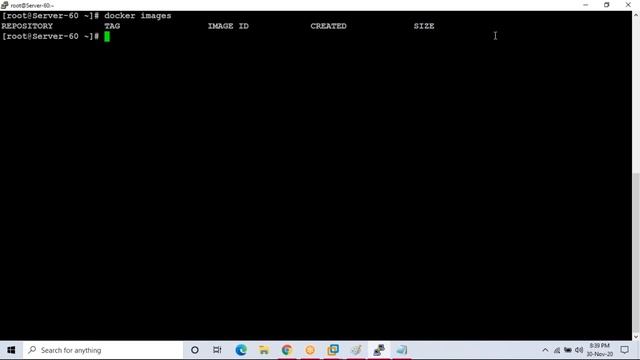Open the VirtualBox-style overlapping squares icon
Image resolution: width=640 pixels, height=360 pixels.
333,350
